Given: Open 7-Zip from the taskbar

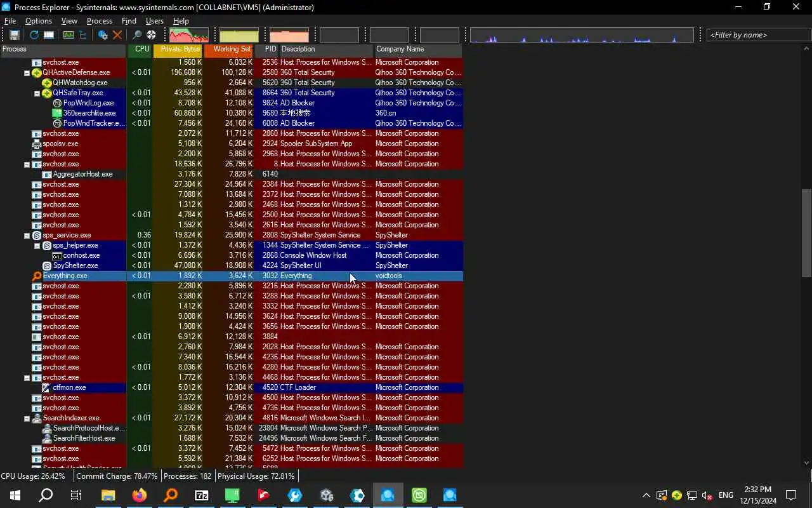Looking at the screenshot, I should (202, 495).
